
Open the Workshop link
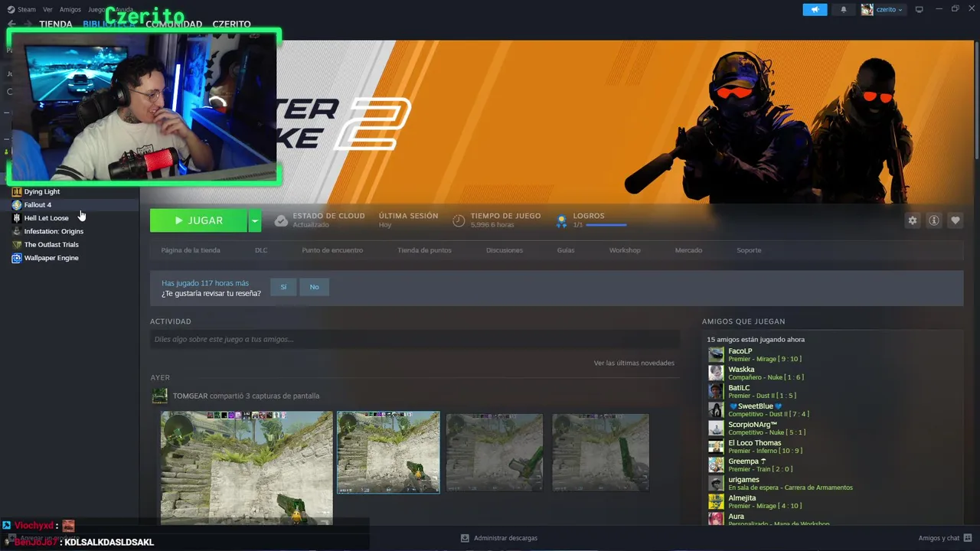625,250
